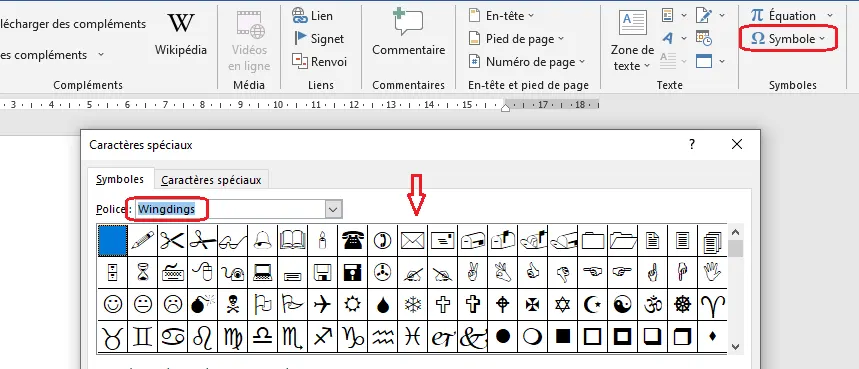
Task: Select the Pisces zodiac symbol
Action: tap(413, 337)
